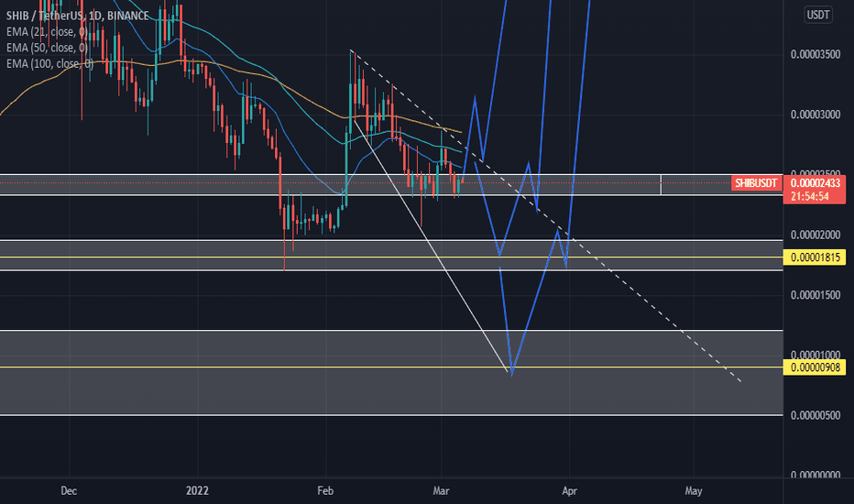Click the 0.00003000 price axis value
This screenshot has width=854, height=504.
tap(816, 115)
